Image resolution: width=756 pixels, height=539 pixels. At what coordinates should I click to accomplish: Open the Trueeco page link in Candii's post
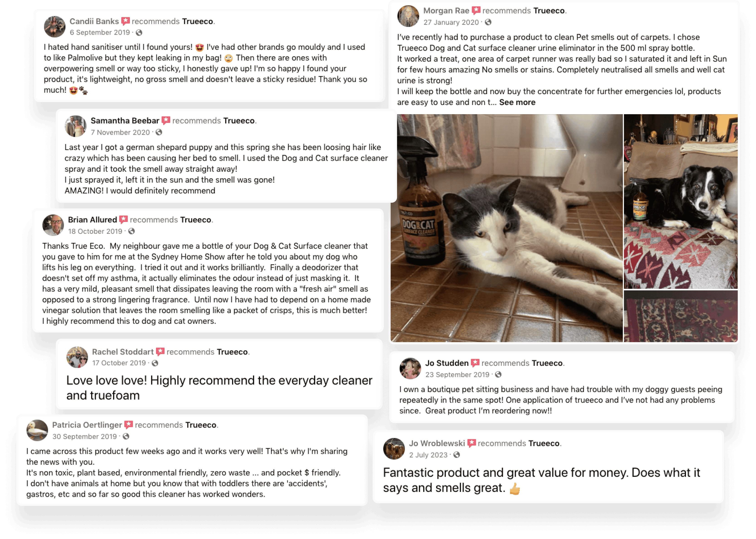tap(198, 21)
